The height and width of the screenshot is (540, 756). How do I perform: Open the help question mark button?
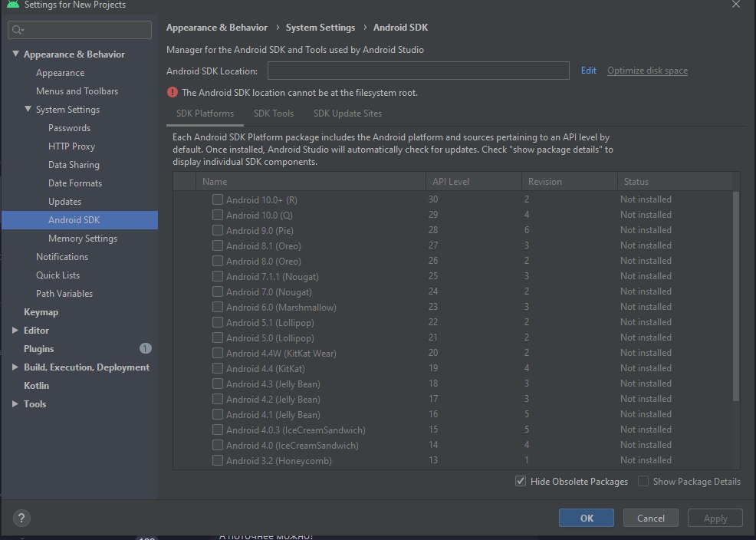tap(21, 519)
